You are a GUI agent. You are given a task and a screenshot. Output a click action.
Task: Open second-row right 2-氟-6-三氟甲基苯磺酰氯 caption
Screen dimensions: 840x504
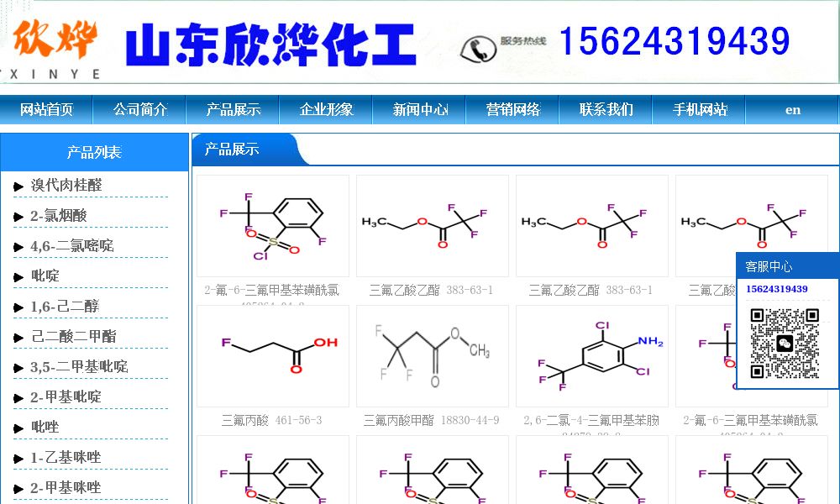750,421
